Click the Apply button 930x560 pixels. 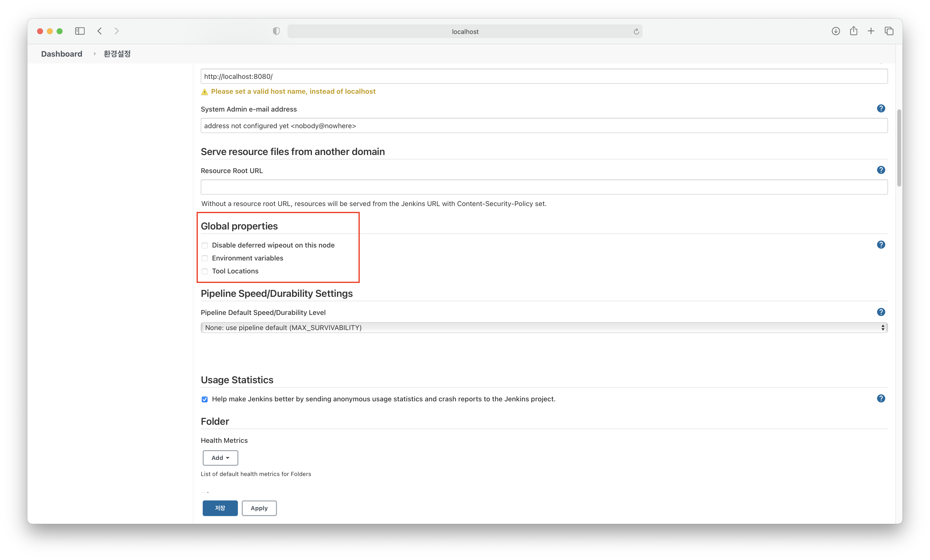pyautogui.click(x=259, y=508)
